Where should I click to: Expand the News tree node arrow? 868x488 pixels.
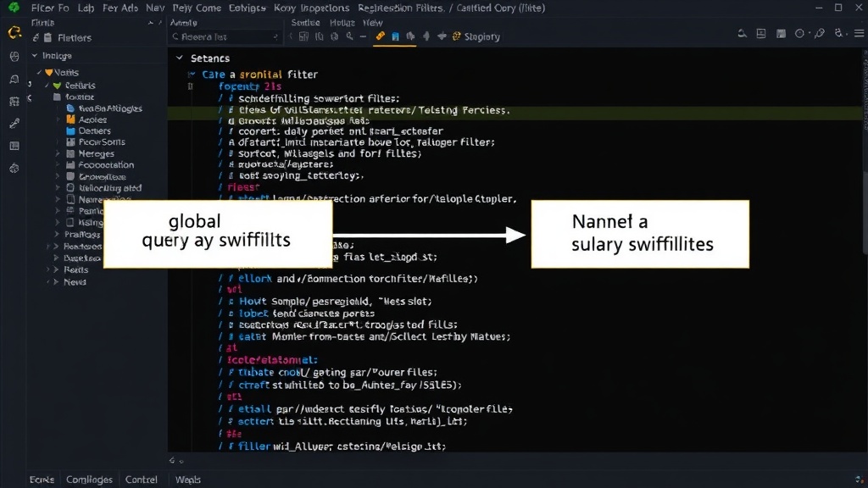[56, 282]
